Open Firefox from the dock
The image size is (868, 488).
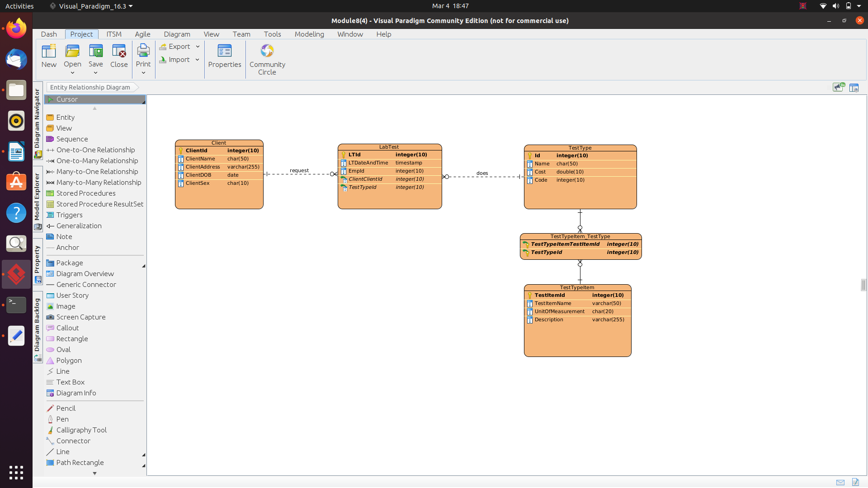pos(16,28)
